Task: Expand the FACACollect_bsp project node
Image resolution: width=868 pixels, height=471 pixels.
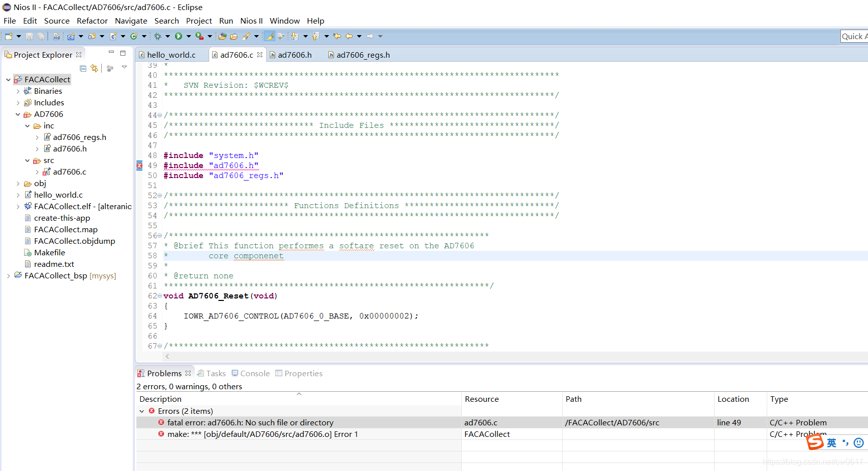Action: coord(8,276)
